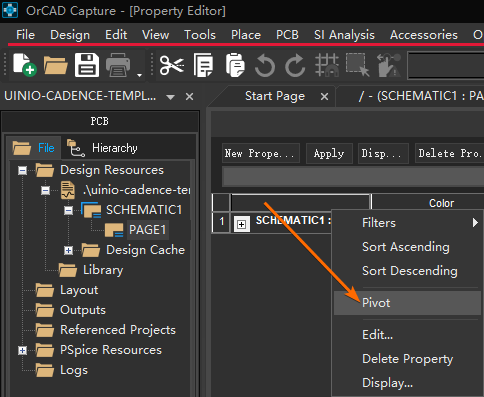Expand the Design Cache folder
This screenshot has height=397, width=484.
68,250
